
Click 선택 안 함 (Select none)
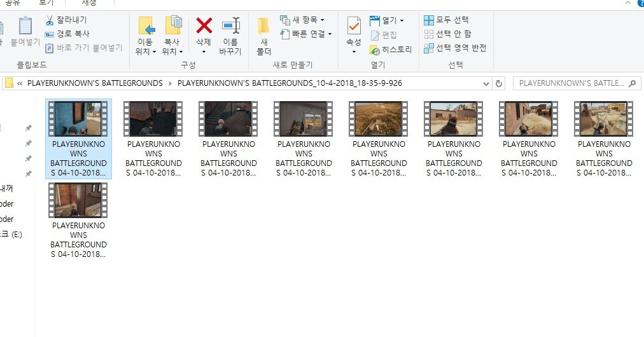coord(447,34)
